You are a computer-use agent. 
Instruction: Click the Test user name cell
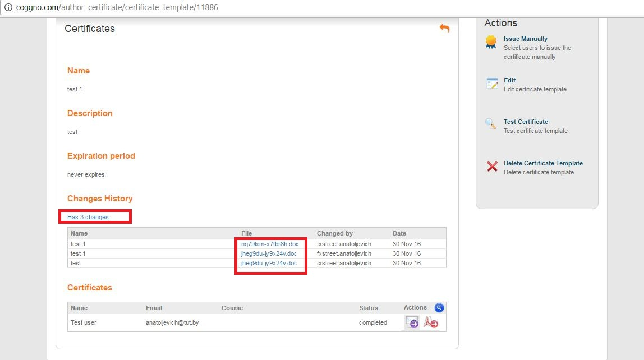pos(84,322)
